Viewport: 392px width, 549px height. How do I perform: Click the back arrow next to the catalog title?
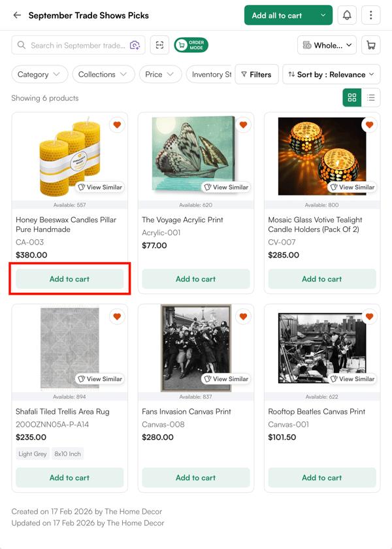pos(16,14)
